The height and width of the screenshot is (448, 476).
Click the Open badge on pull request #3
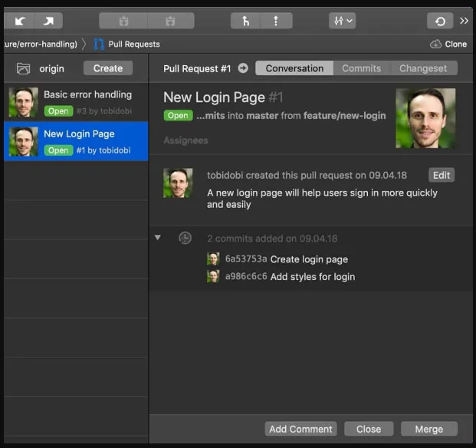[x=58, y=111]
